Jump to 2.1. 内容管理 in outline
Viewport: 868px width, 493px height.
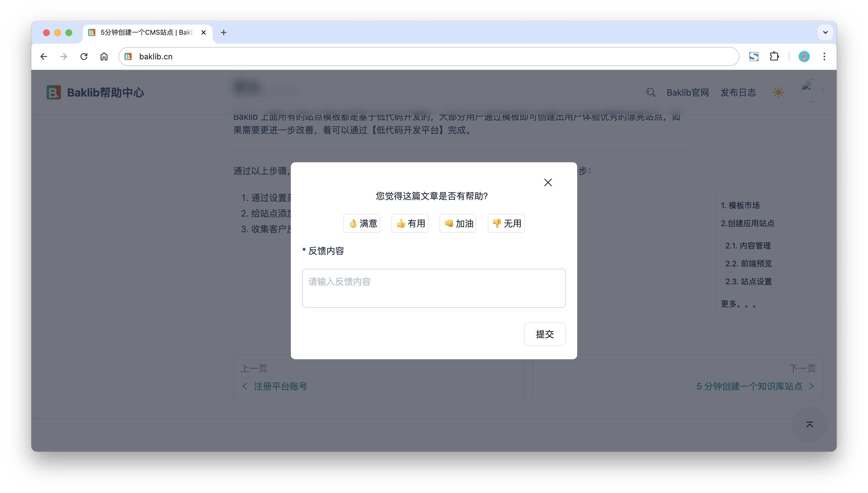[748, 246]
